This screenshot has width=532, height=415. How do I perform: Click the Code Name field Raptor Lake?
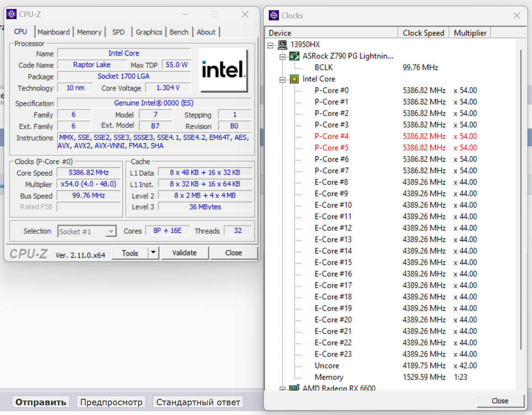point(92,65)
